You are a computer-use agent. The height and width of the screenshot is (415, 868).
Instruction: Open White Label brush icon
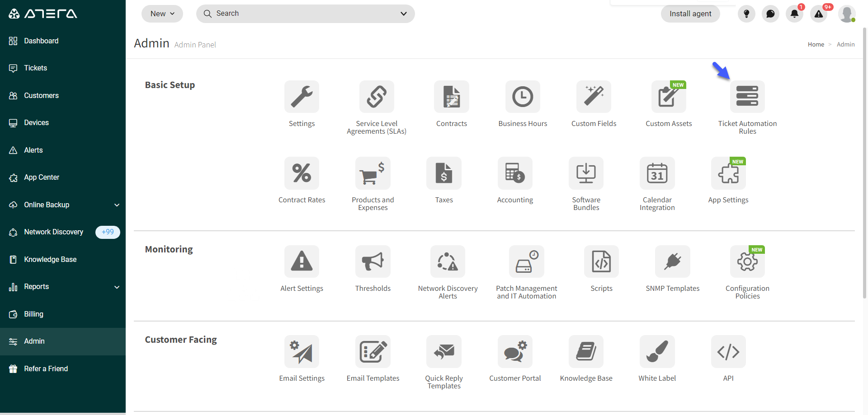(657, 351)
